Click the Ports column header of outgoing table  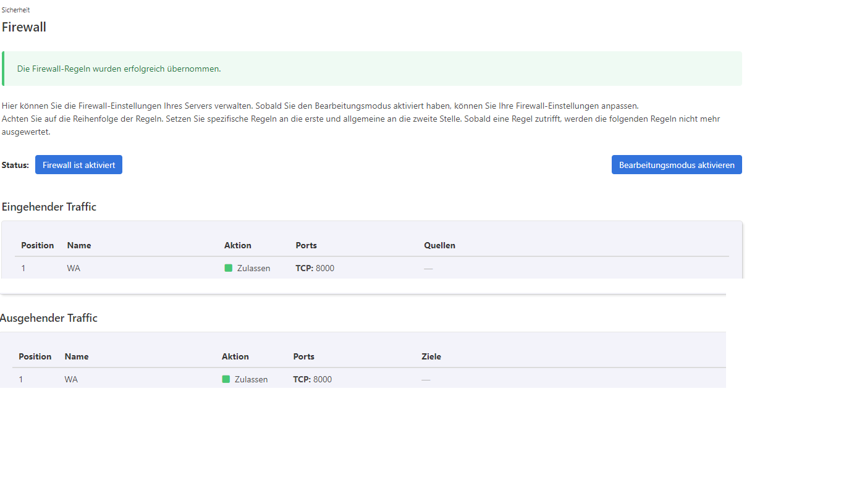pos(303,356)
